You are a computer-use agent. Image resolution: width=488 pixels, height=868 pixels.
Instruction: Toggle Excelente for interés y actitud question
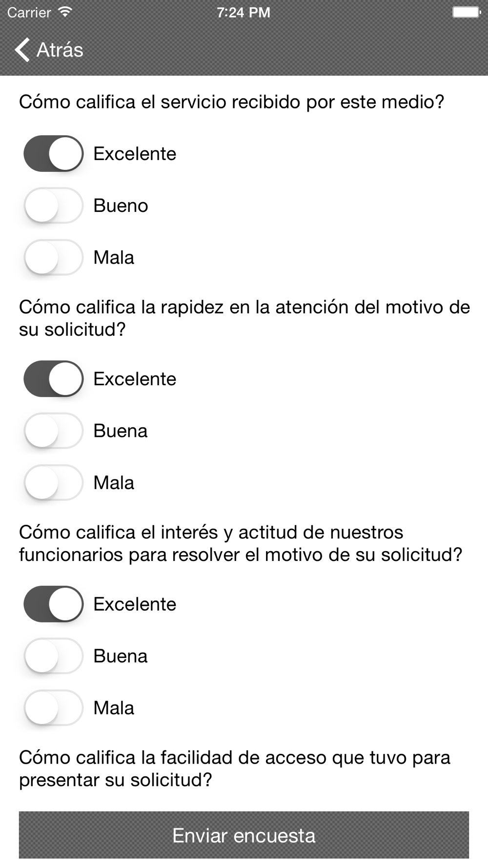(x=54, y=604)
